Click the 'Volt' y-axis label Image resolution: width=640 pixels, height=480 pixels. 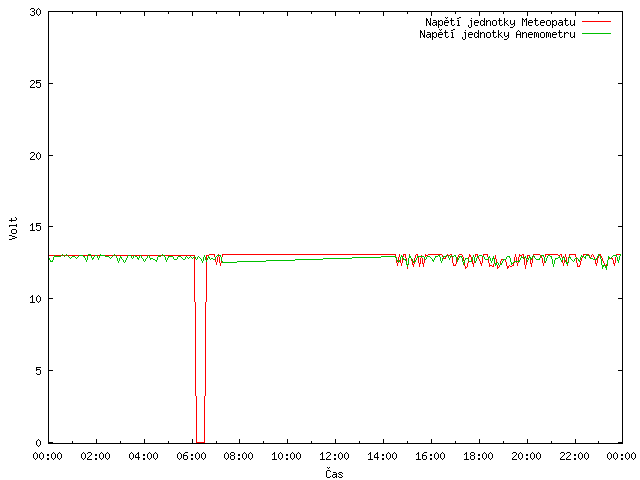13,228
